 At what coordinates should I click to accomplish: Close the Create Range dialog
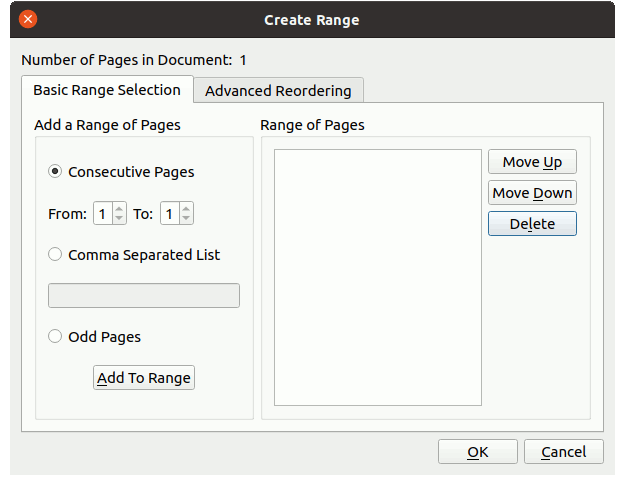point(28,19)
